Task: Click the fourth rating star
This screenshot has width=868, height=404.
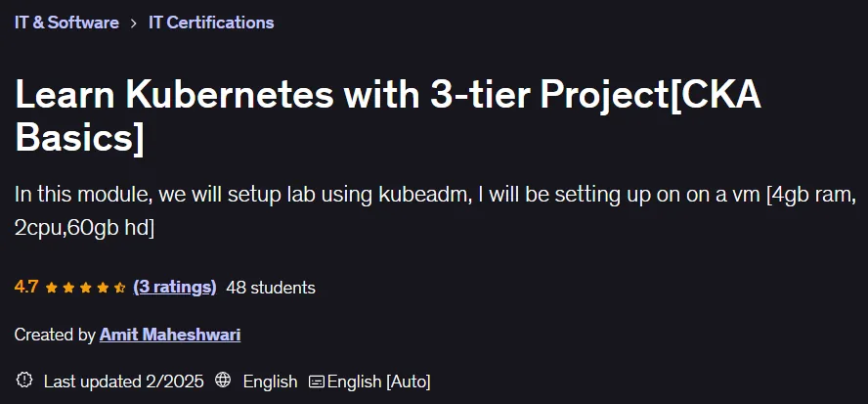Action: pos(103,288)
